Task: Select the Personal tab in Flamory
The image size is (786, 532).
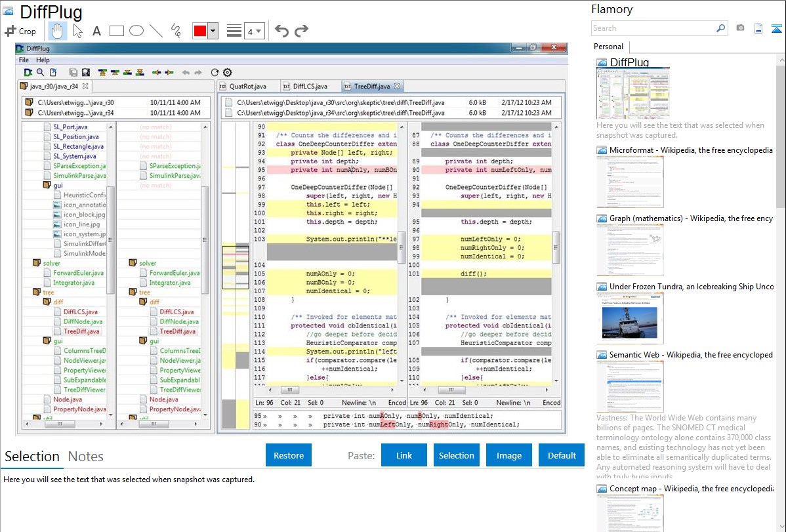Action: pos(608,46)
